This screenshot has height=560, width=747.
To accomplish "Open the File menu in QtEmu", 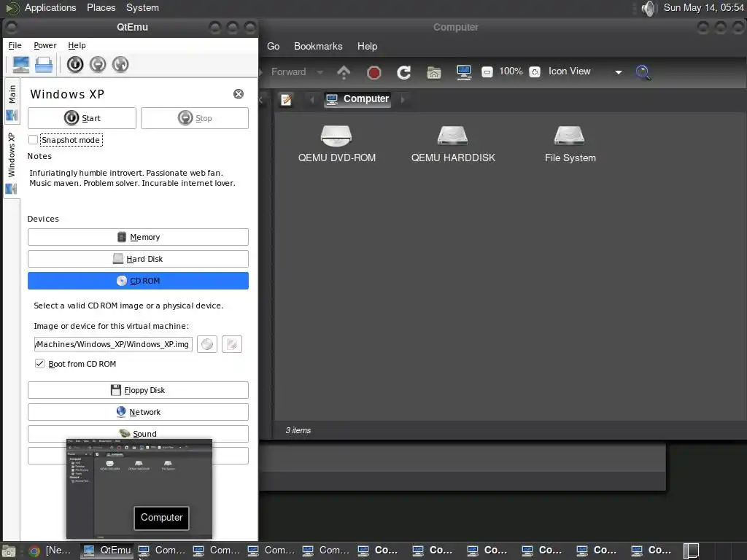I will click(x=15, y=45).
